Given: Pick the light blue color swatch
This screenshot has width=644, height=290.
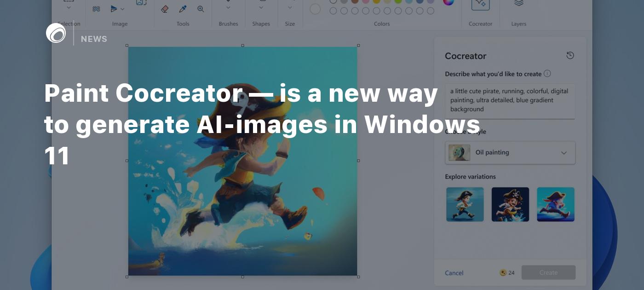Looking at the screenshot, I should click(409, 1).
